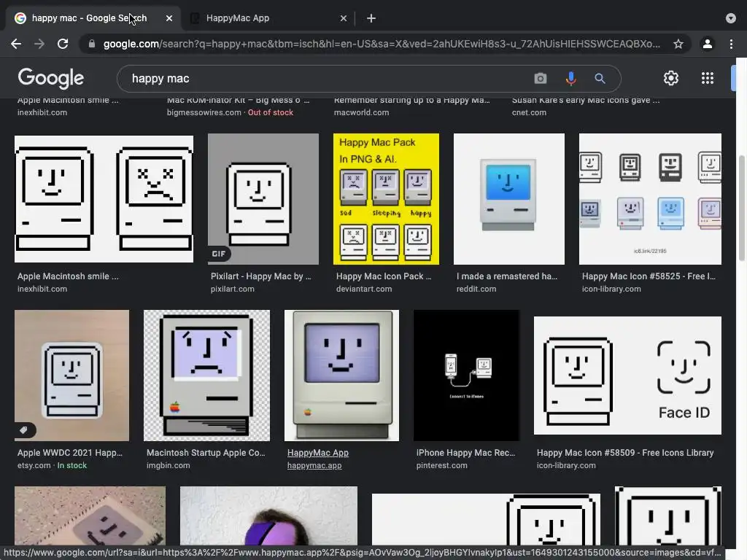Open the Pixilart Happy Mac GIF image
Screen dimensions: 747x560
(263, 199)
